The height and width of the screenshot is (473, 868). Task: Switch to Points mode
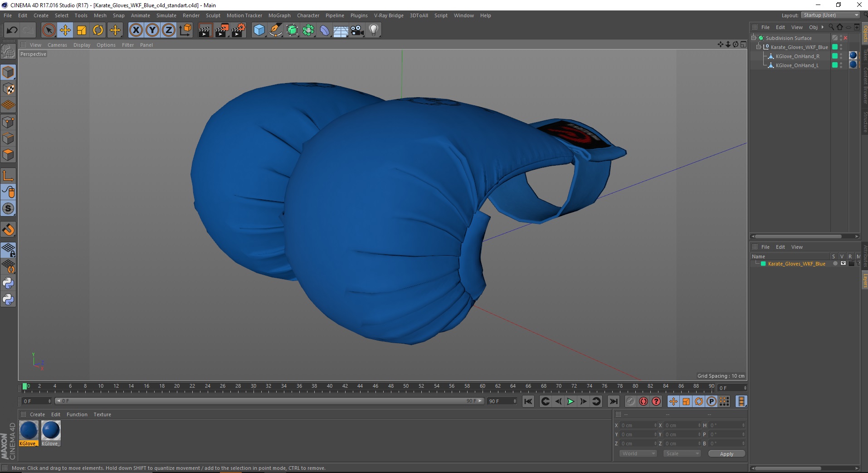click(8, 122)
